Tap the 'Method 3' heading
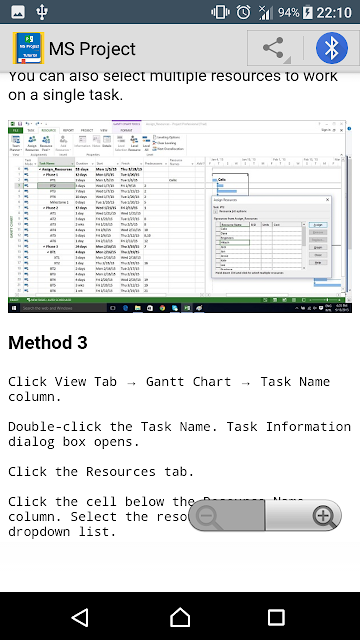The image size is (360, 640). 48,343
